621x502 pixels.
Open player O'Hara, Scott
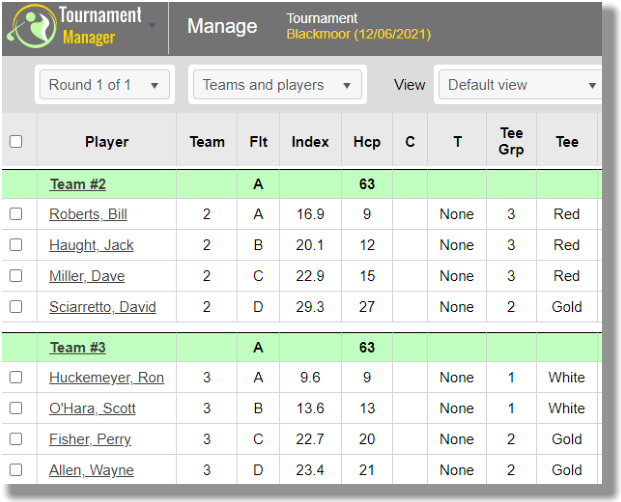pos(92,409)
